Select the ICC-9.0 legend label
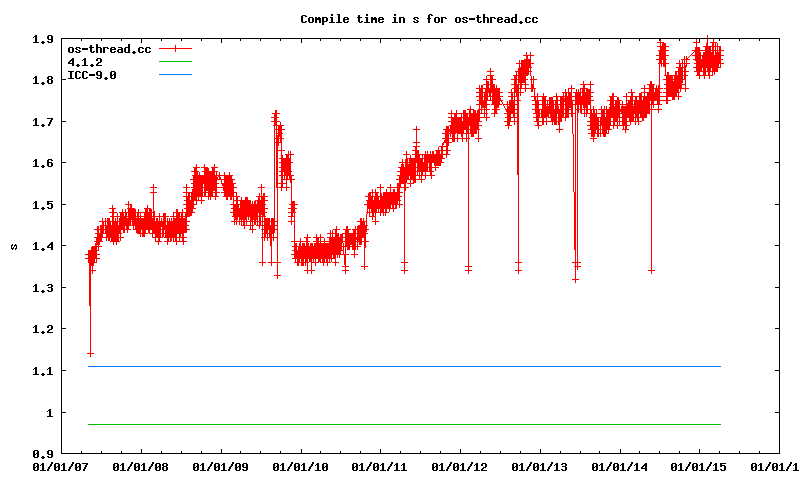Viewport: 800px width, 480px height. tap(89, 75)
